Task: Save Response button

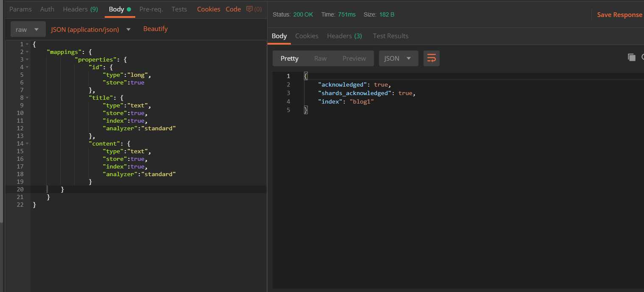Action: [x=619, y=15]
